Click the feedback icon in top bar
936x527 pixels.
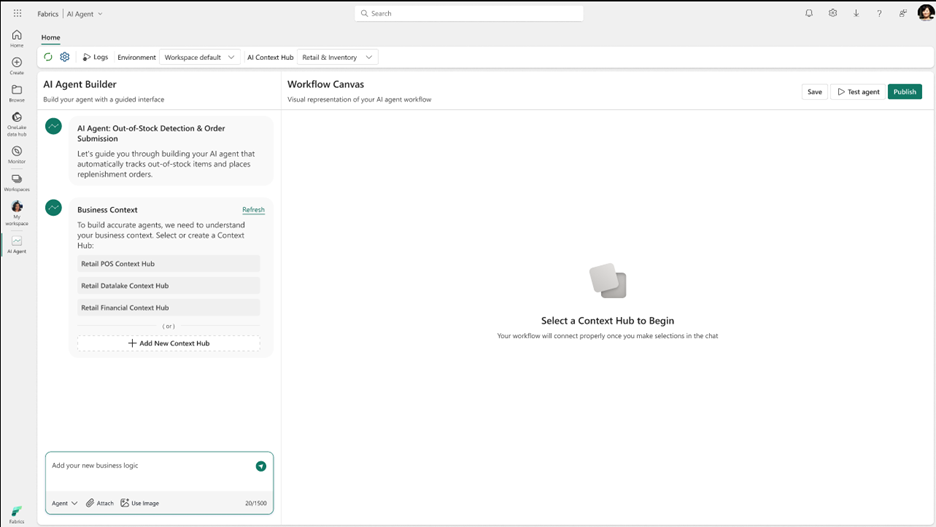click(x=903, y=13)
